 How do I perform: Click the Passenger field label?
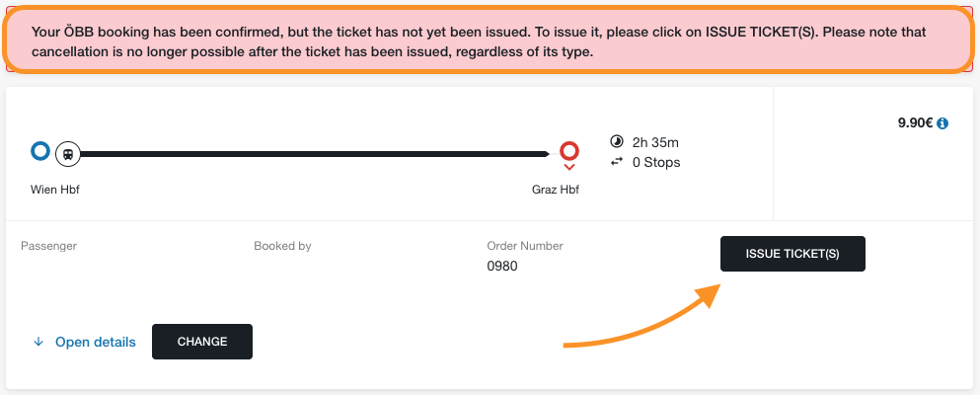coord(48,246)
